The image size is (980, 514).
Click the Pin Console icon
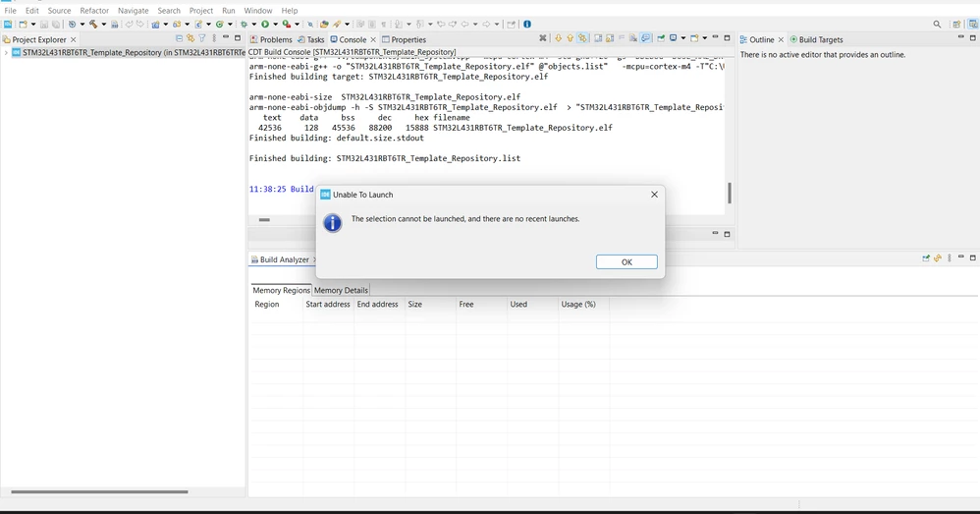[x=661, y=38]
